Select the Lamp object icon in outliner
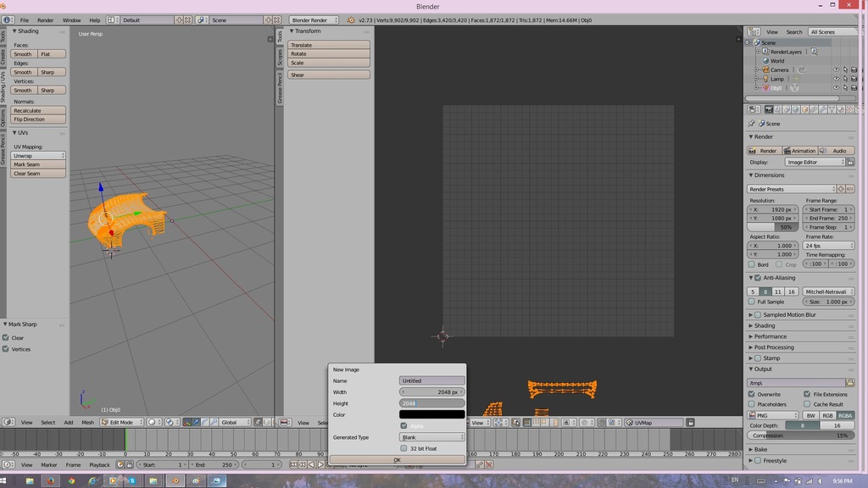Screen dimensions: 868x488 pyautogui.click(x=765, y=79)
